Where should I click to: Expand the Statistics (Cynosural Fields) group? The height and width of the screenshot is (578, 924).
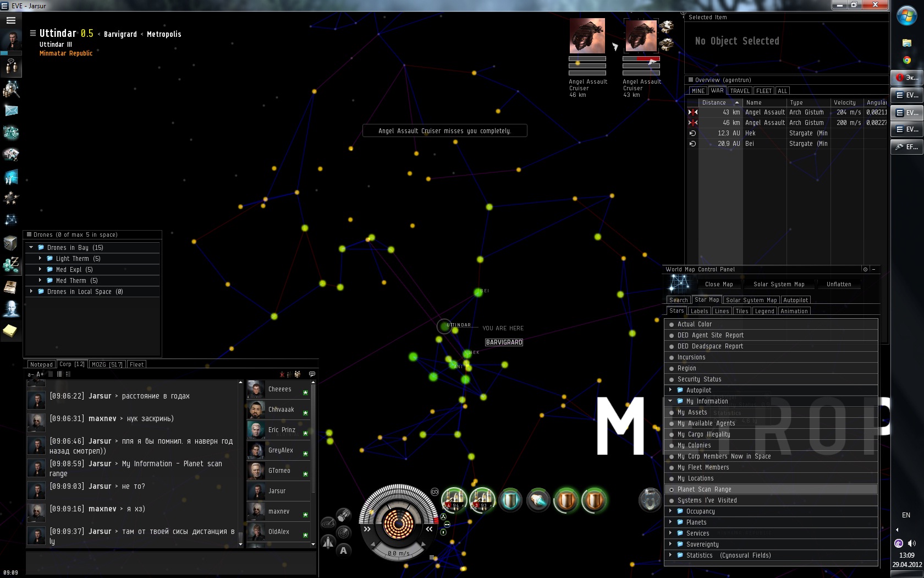[670, 555]
